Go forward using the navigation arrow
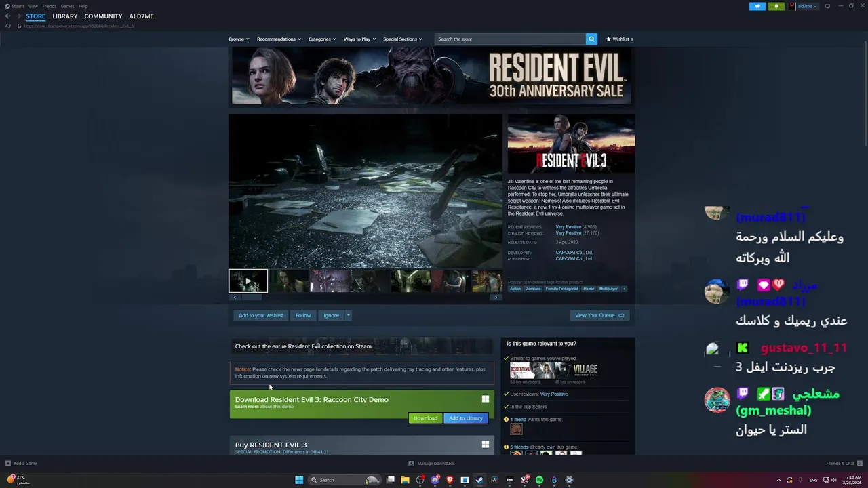 click(x=19, y=16)
